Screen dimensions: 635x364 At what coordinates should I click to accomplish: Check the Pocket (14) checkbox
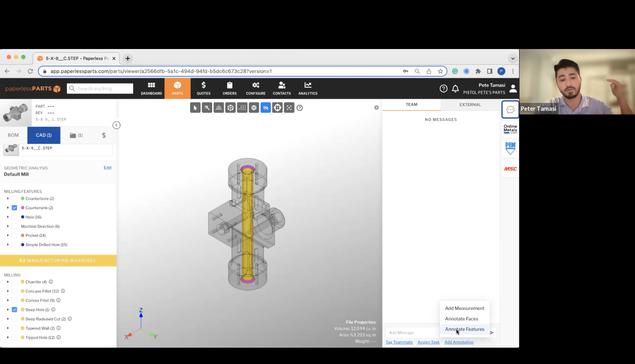(x=15, y=235)
